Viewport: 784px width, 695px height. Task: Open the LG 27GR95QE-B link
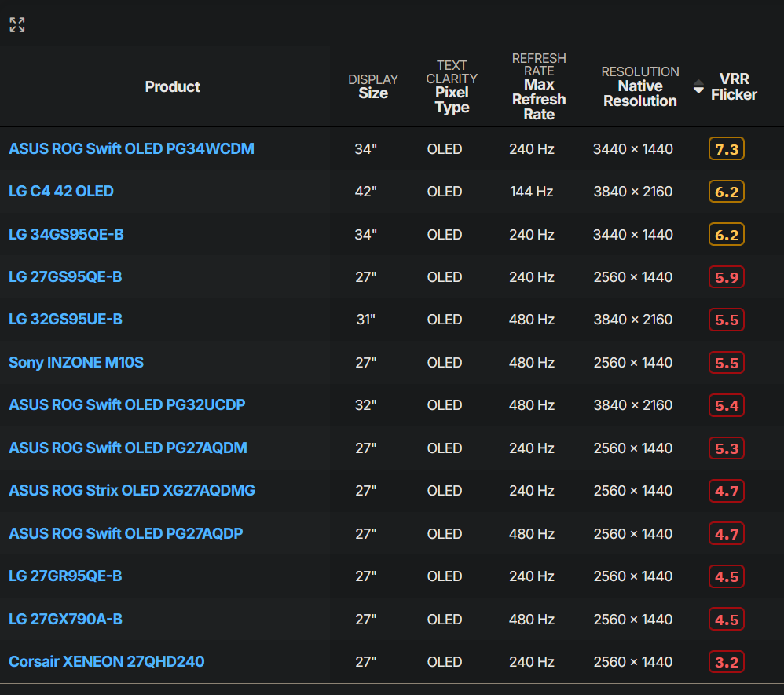pyautogui.click(x=65, y=576)
